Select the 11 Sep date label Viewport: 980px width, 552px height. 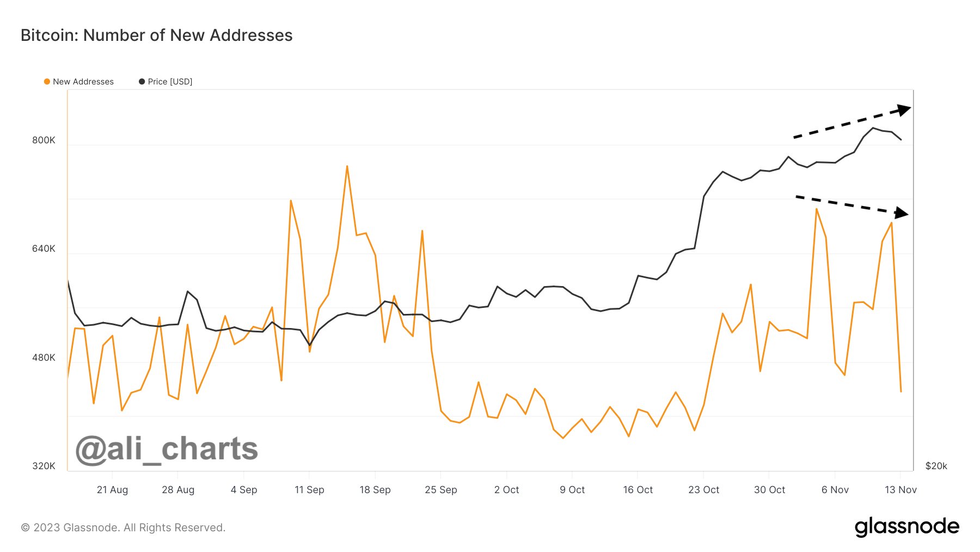[309, 490]
